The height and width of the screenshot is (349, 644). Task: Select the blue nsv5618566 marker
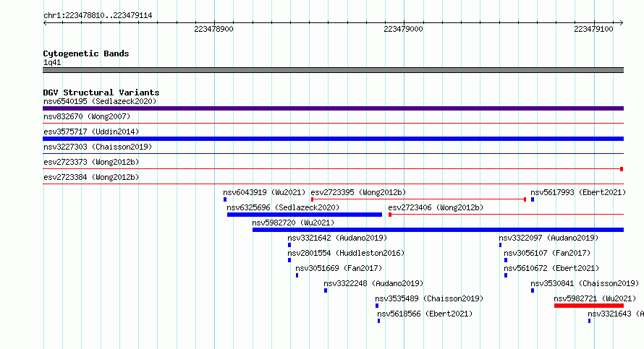coord(378,321)
